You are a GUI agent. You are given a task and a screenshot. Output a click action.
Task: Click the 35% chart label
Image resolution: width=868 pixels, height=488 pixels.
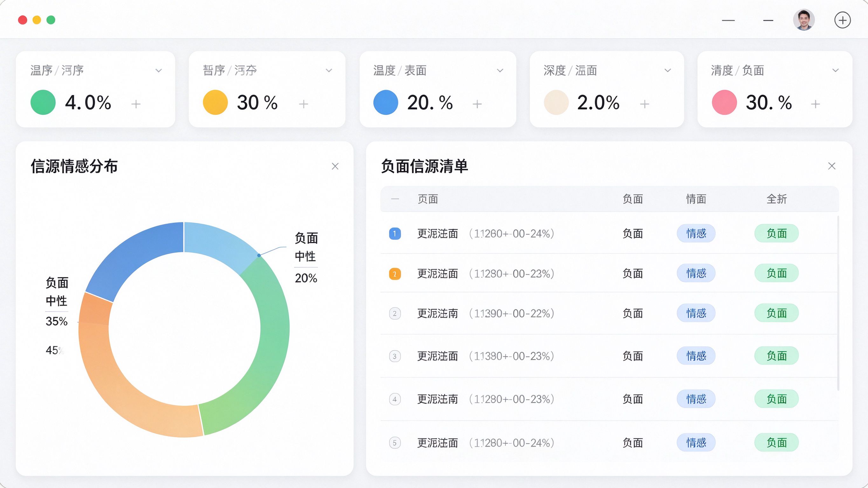point(57,321)
